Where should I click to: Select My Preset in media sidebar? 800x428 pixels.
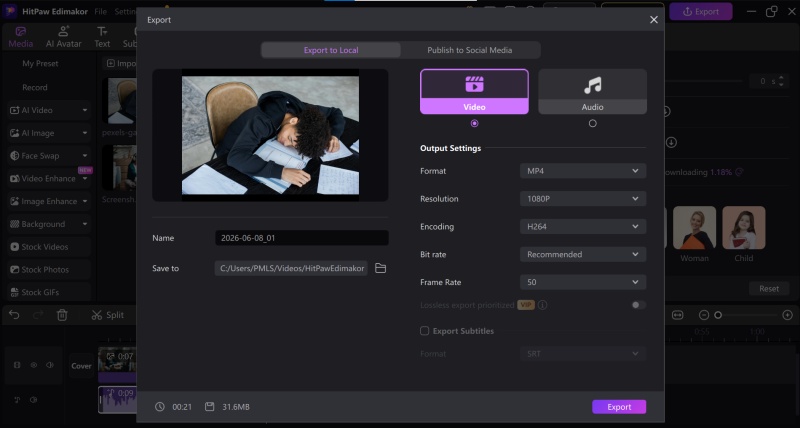coord(40,64)
